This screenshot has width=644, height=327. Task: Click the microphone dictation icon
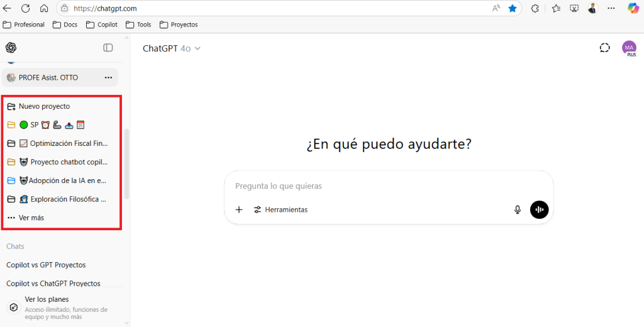518,209
